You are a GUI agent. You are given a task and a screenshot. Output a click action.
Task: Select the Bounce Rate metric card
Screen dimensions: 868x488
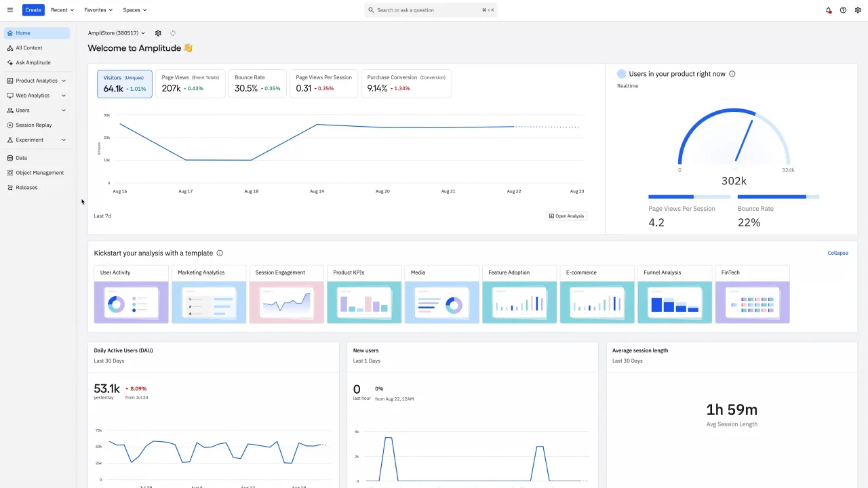[258, 83]
